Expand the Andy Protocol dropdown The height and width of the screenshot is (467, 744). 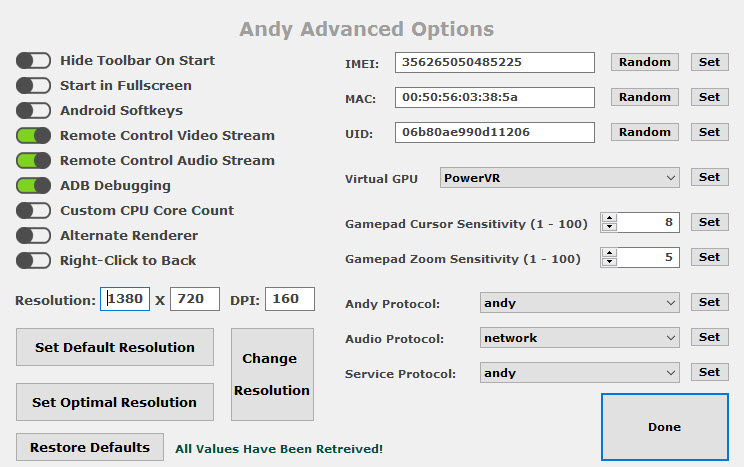tap(579, 303)
